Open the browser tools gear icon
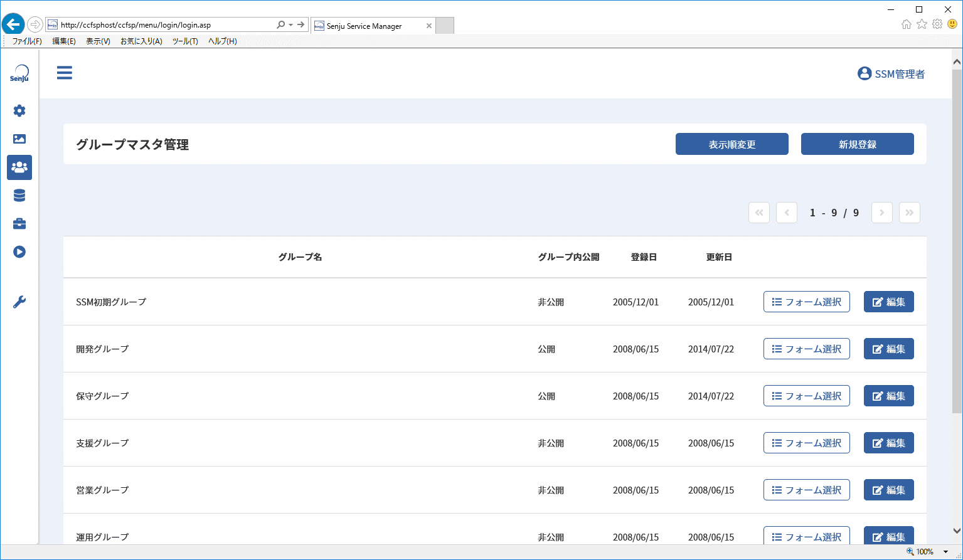Viewport: 963px width, 560px height. [x=937, y=24]
